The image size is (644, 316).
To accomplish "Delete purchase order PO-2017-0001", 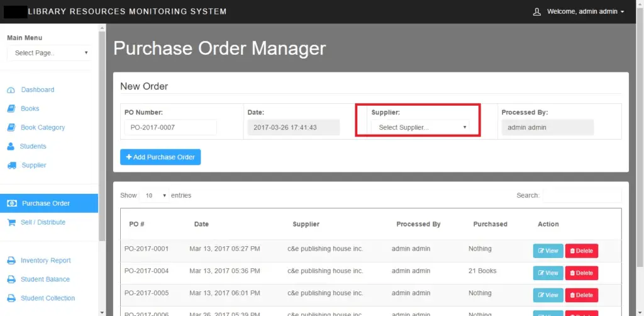I will (x=582, y=251).
